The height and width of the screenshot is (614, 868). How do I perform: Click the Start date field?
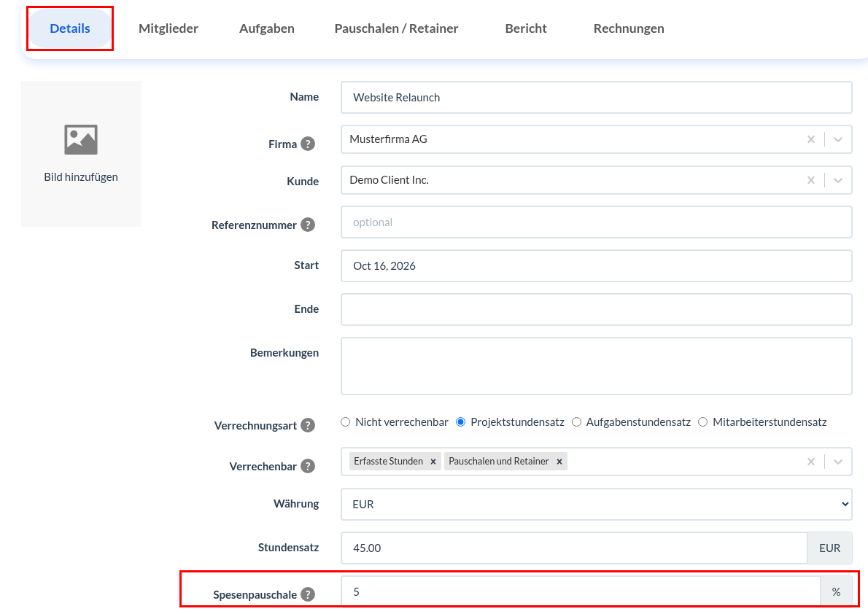[x=596, y=265]
